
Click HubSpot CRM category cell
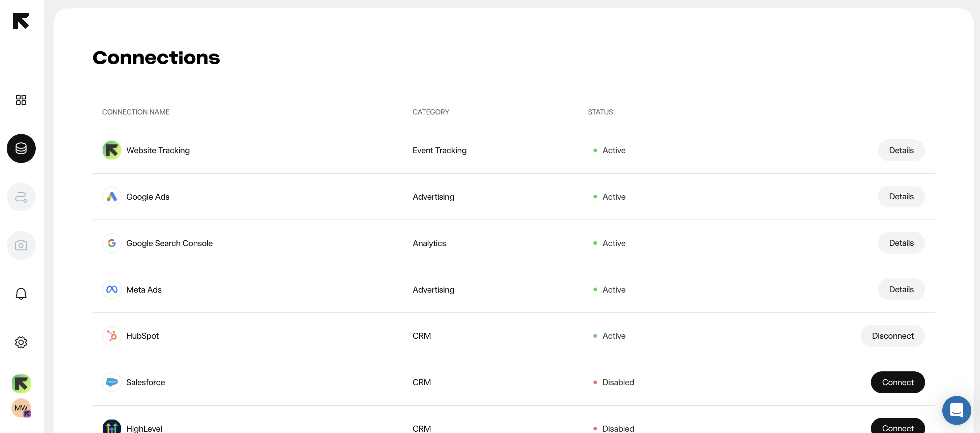[422, 336]
